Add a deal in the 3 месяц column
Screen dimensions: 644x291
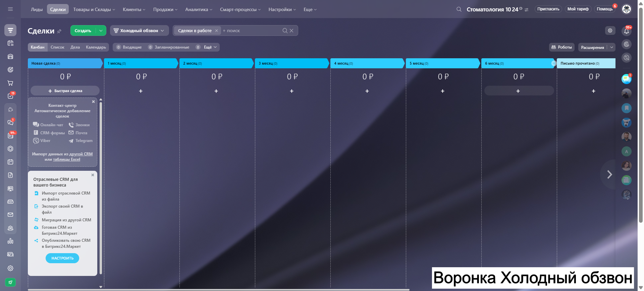(291, 91)
